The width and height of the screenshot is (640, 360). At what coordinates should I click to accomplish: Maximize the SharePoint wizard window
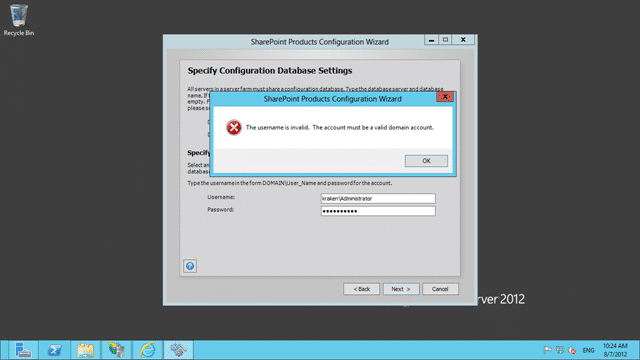[445, 40]
